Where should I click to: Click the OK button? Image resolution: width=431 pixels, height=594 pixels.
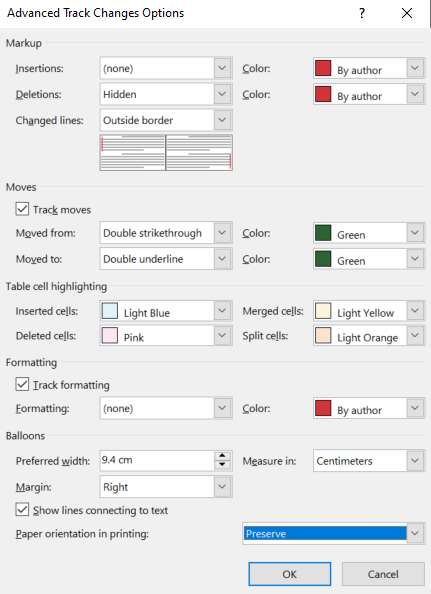[290, 574]
